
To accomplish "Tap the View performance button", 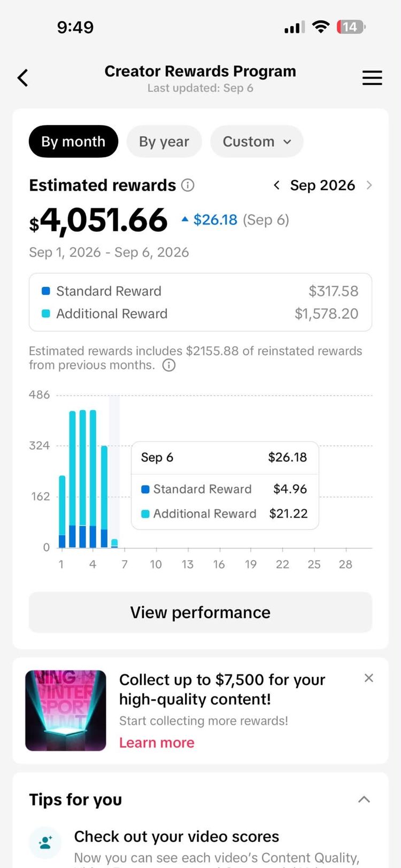I will [x=200, y=612].
